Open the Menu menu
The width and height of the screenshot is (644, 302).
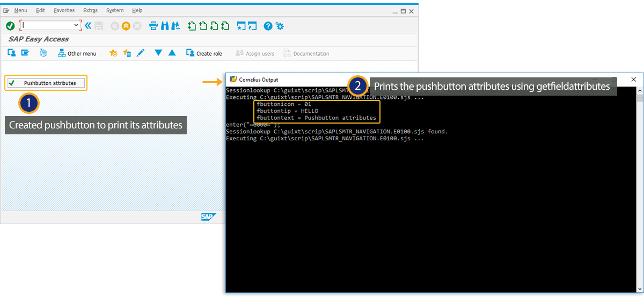tap(20, 10)
